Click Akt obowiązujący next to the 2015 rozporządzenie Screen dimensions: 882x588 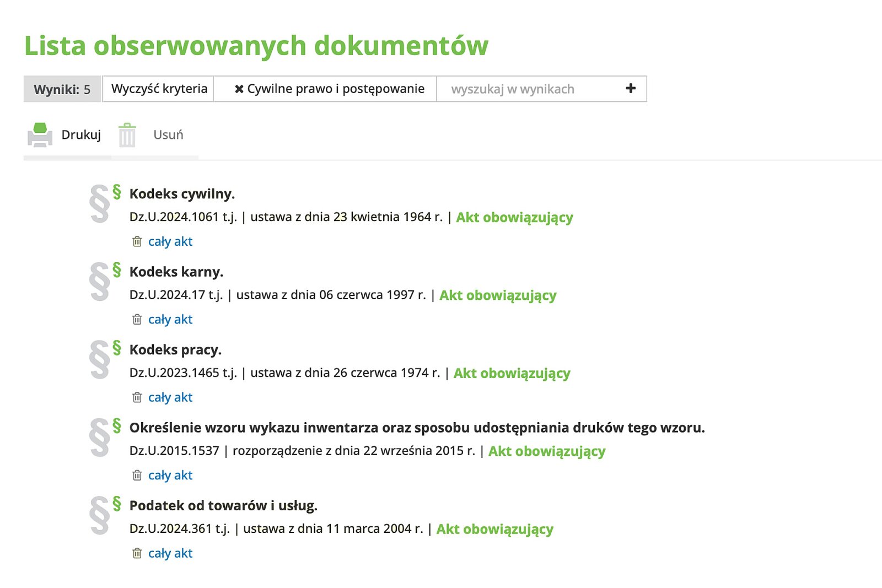click(x=546, y=452)
